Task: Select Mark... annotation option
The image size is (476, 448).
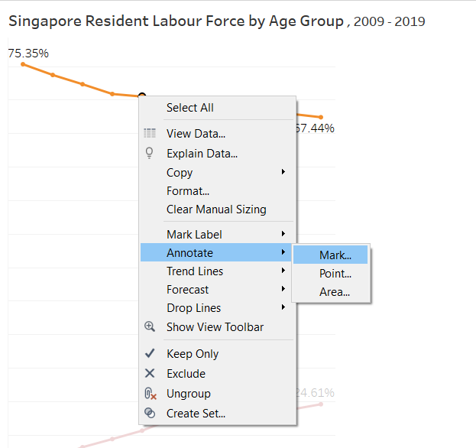Action: 335,255
